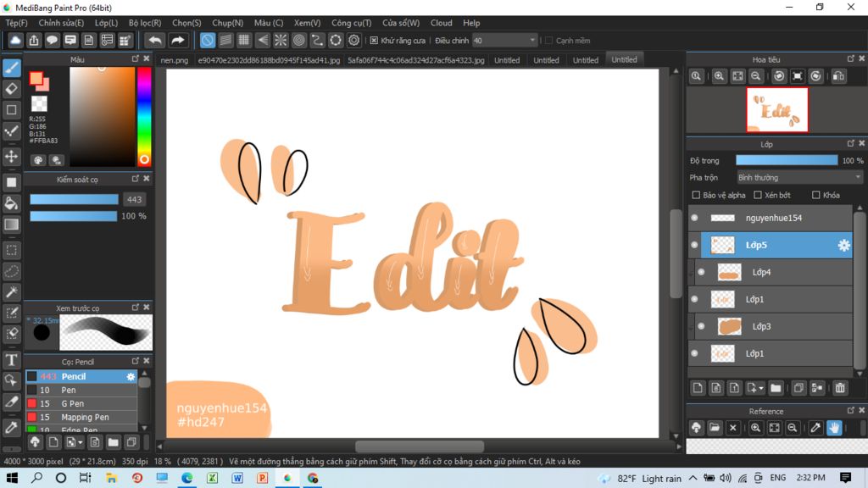Toggle the Cạnh mềm checkbox
The width and height of the screenshot is (868, 488).
[549, 41]
